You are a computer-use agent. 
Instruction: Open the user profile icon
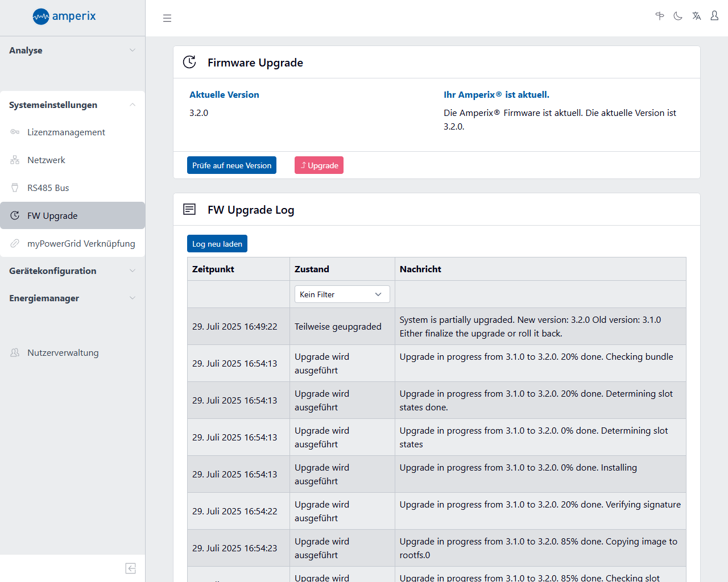click(714, 16)
